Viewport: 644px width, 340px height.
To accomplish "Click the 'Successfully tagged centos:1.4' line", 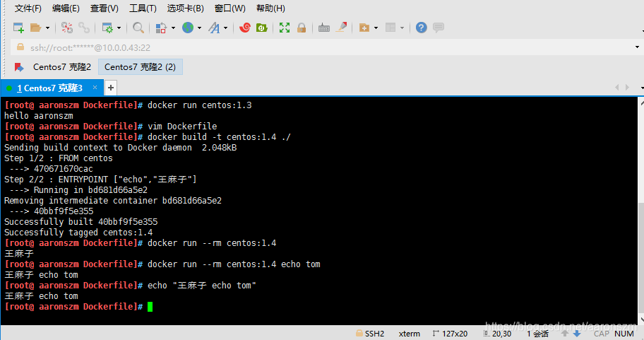I will pyautogui.click(x=78, y=233).
